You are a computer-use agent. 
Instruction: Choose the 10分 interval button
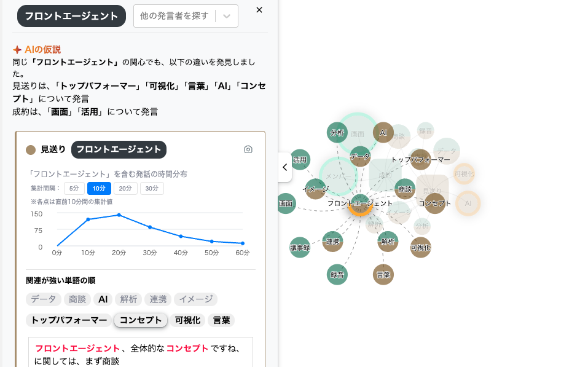tap(99, 189)
